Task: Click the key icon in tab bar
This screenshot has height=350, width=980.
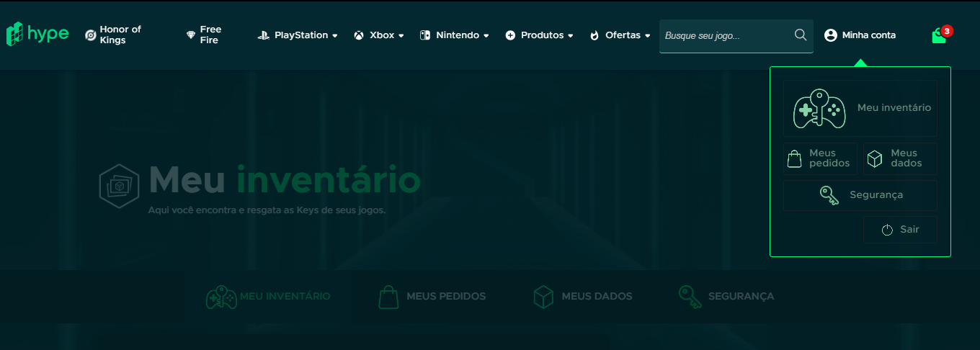Action: click(690, 297)
